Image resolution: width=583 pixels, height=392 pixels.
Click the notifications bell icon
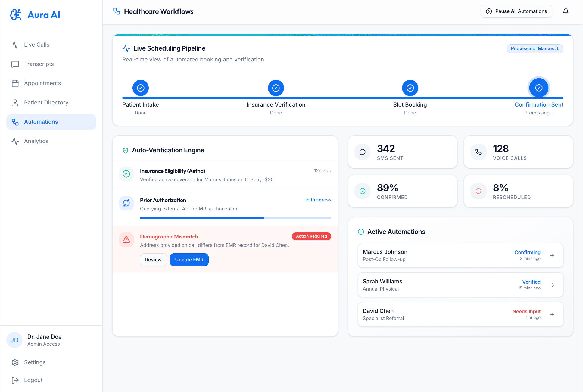(566, 11)
